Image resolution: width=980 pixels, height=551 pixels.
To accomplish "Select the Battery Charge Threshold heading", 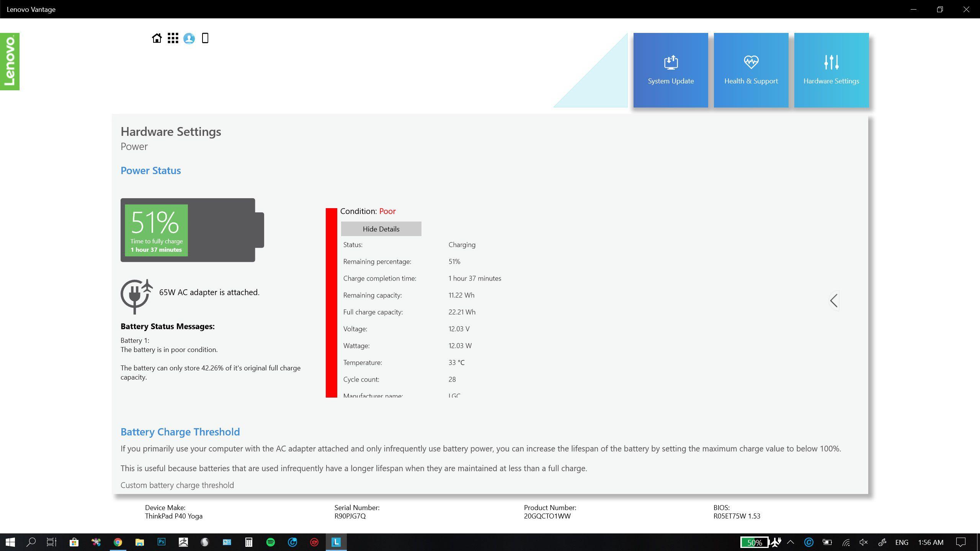I will pyautogui.click(x=180, y=432).
